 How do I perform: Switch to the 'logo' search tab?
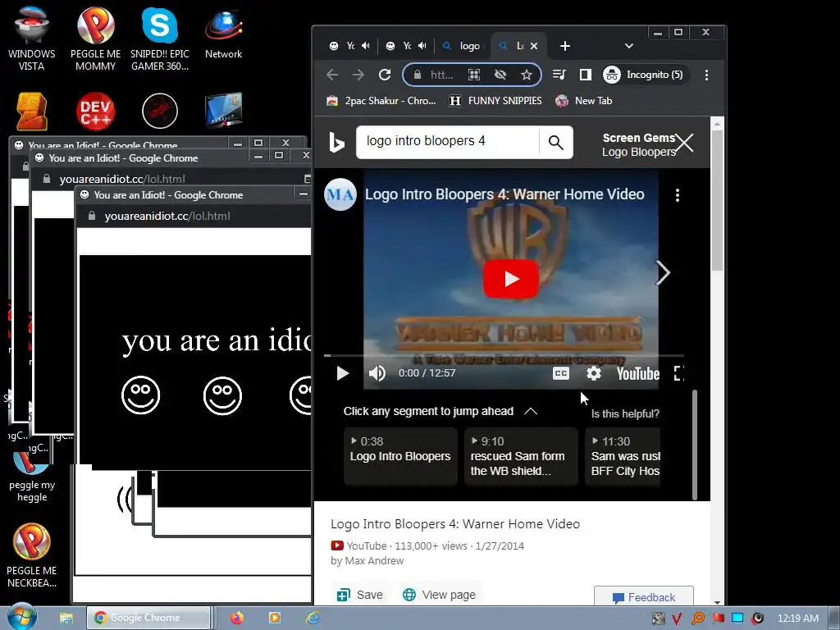(463, 46)
